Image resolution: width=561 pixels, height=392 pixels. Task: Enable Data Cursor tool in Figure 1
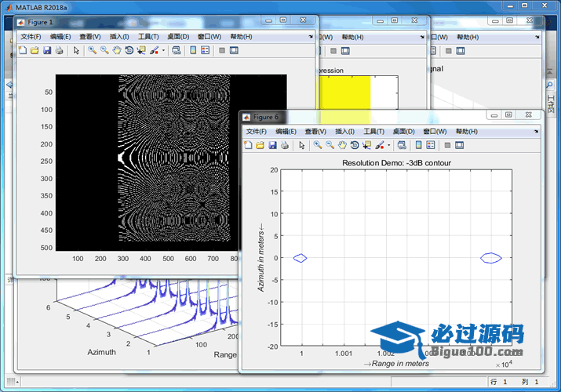141,50
